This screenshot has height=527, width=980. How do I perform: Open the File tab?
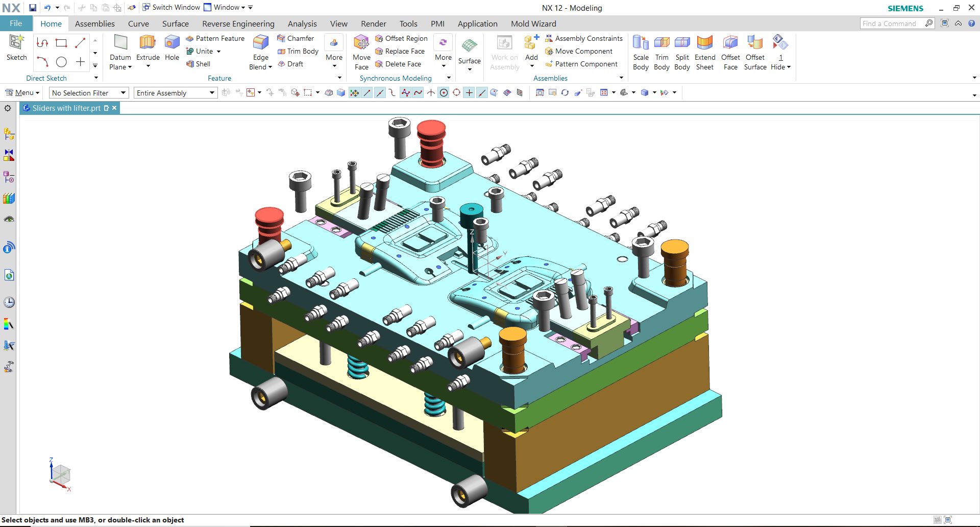16,23
